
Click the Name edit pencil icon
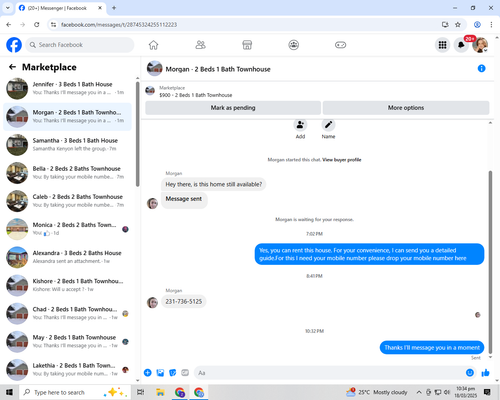328,125
